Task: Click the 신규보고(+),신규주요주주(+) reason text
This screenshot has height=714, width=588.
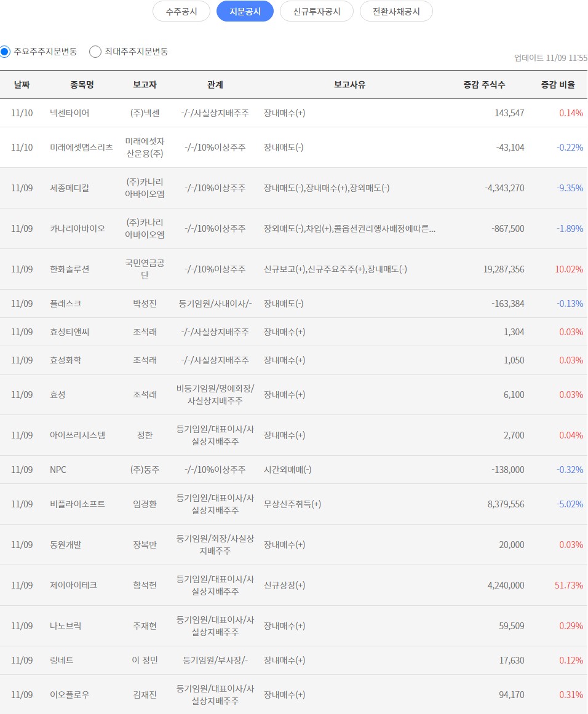Action: [335, 269]
